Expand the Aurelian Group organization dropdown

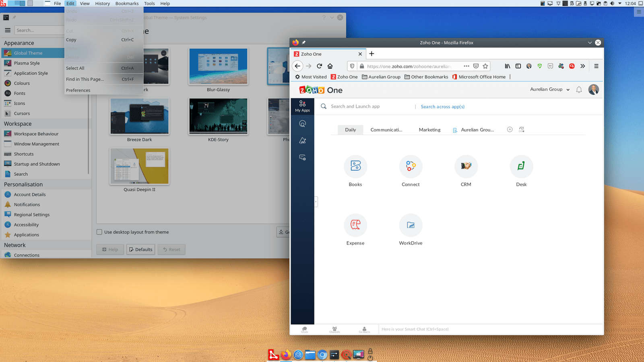coord(550,89)
